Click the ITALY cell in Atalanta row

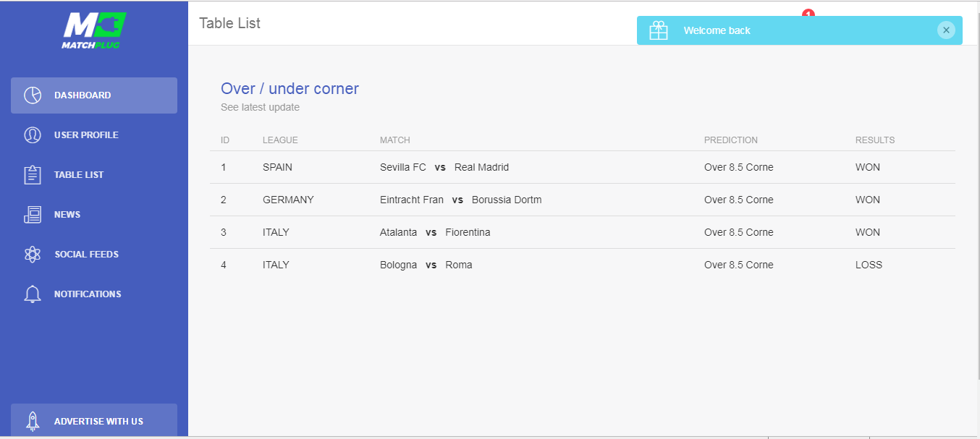276,232
